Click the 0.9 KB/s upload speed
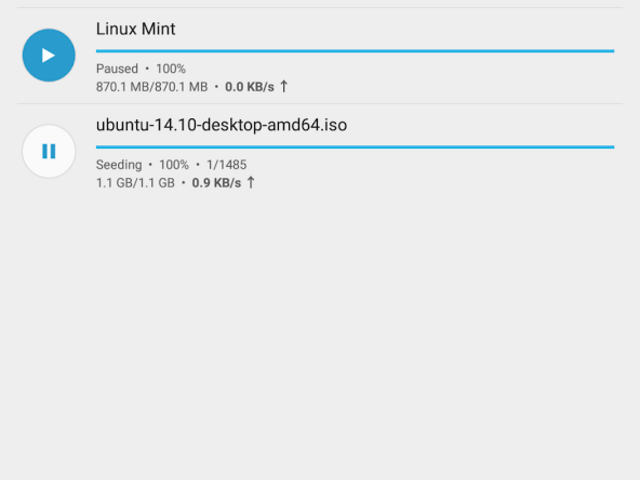640x480 pixels. pos(216,183)
